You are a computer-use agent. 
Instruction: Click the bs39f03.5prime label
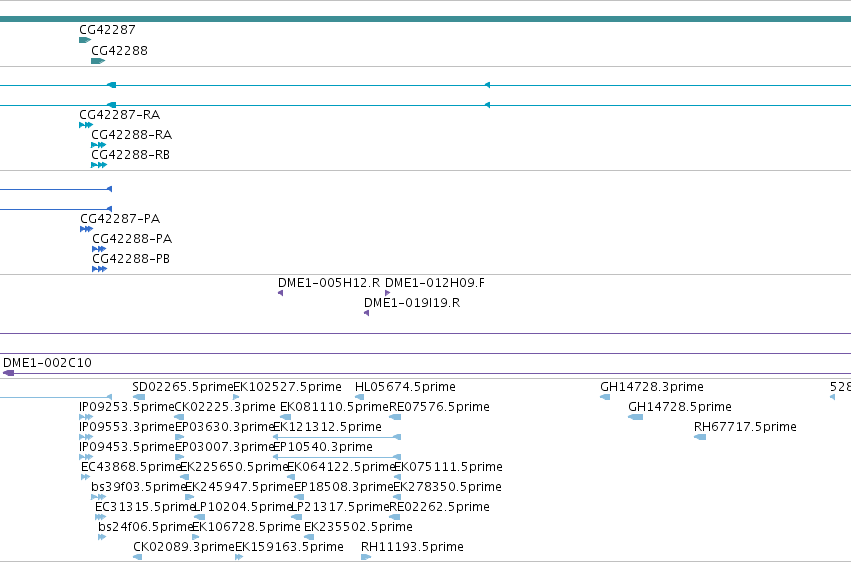click(x=139, y=487)
